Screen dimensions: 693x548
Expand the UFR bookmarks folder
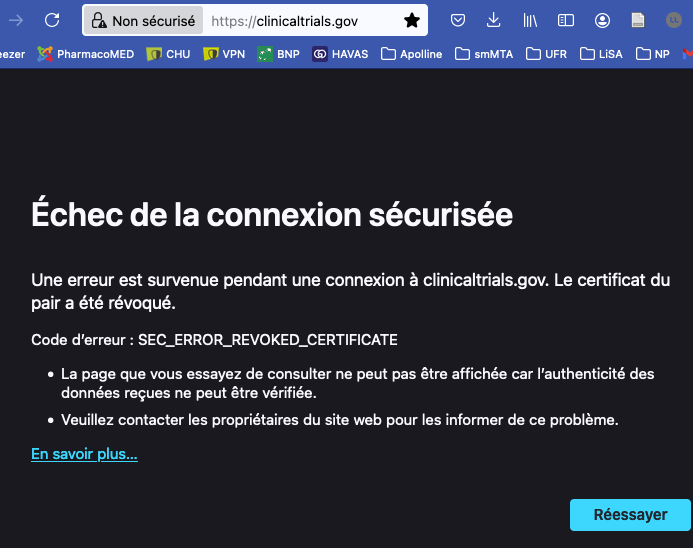(x=546, y=54)
